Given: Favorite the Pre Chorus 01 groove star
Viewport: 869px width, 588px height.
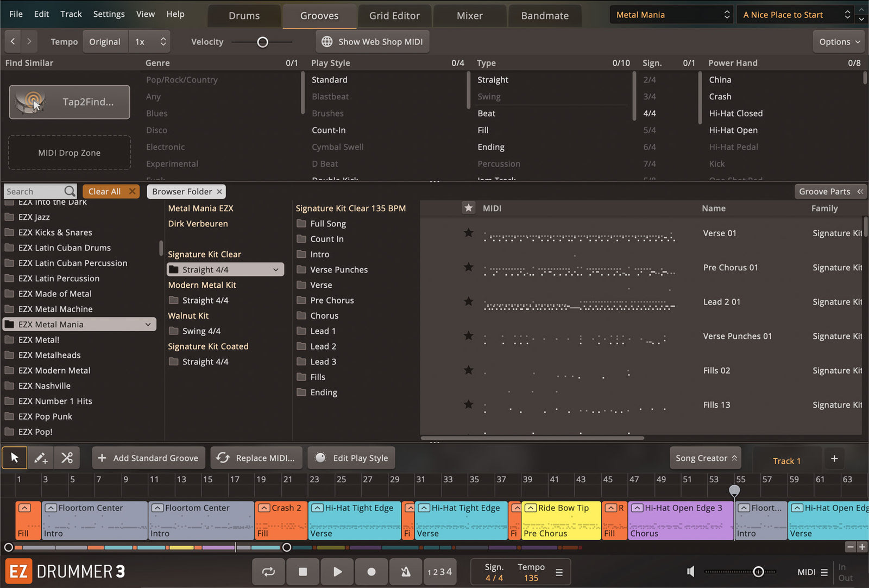Looking at the screenshot, I should pos(468,267).
